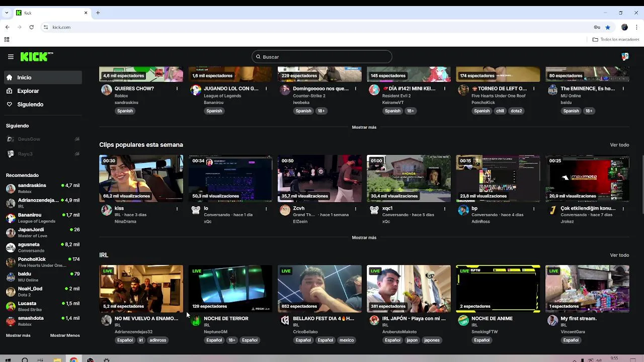Click CricoBellako avatar under BELLAKO FEST

click(285, 320)
